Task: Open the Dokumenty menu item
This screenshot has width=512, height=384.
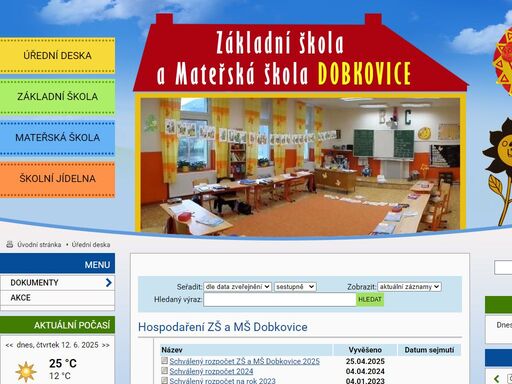Action: pyautogui.click(x=57, y=283)
